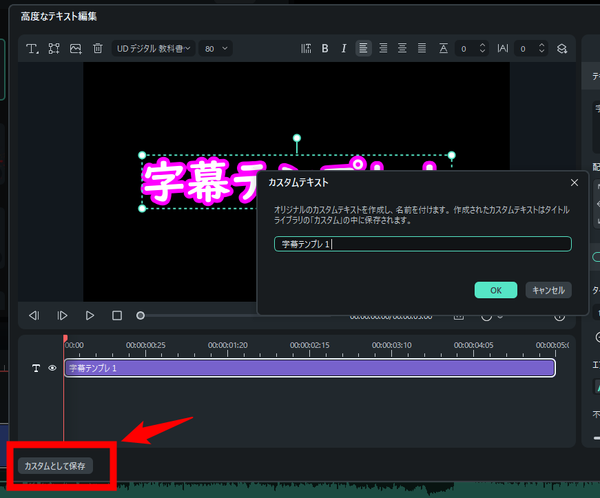Click the 高度なテキスト編集 window title
This screenshot has height=498, width=600.
pyautogui.click(x=59, y=16)
